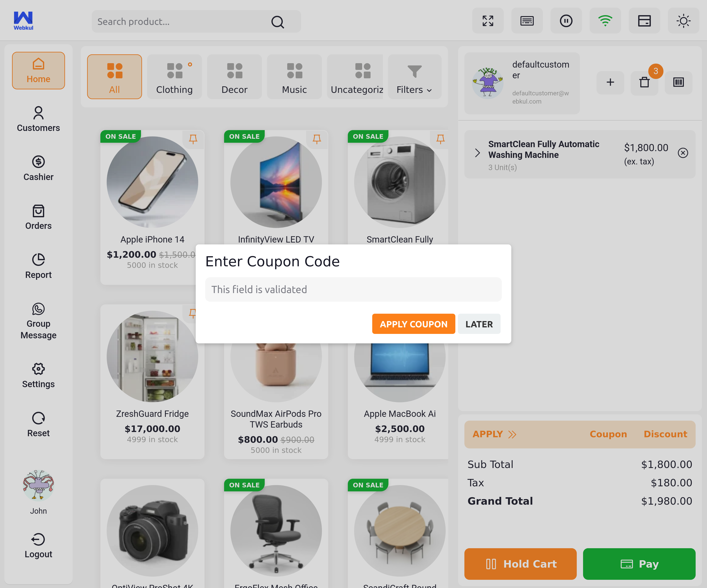This screenshot has width=707, height=588.
Task: Toggle light/dark theme sun icon
Action: tap(683, 21)
